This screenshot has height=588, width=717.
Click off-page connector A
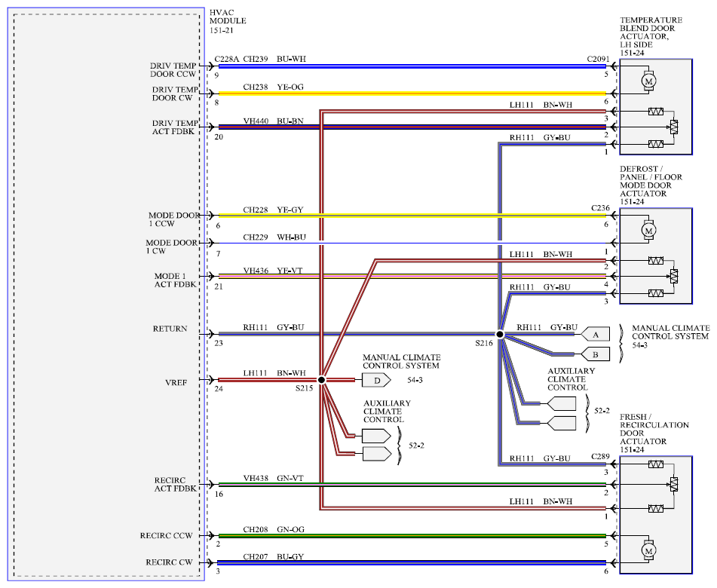click(x=596, y=334)
